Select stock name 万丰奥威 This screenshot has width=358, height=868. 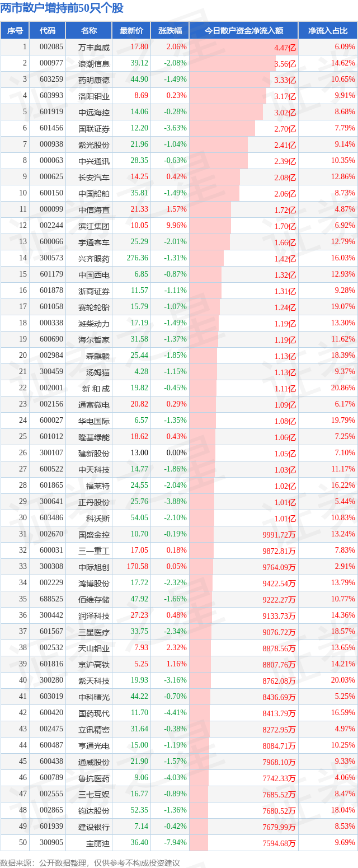pos(94,47)
